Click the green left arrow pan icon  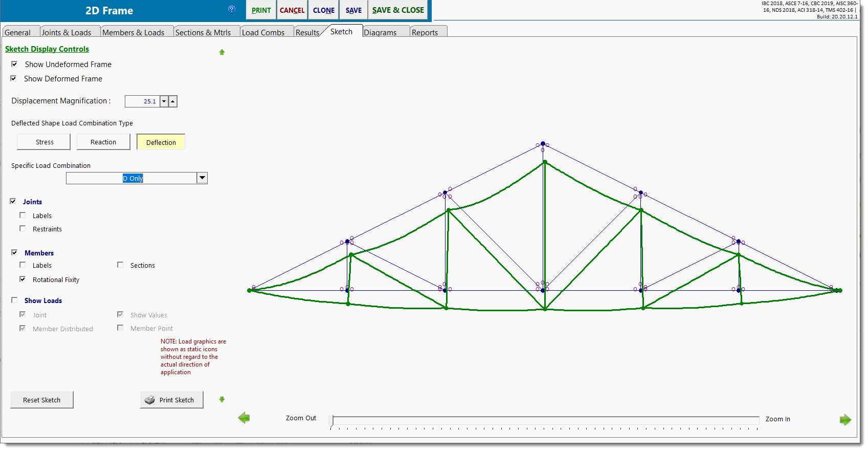244,418
